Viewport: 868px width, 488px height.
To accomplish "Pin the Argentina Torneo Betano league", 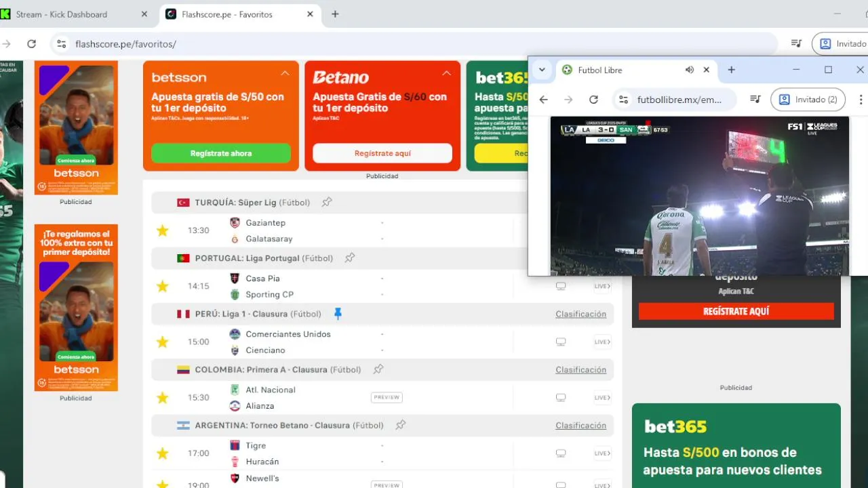I will click(400, 425).
